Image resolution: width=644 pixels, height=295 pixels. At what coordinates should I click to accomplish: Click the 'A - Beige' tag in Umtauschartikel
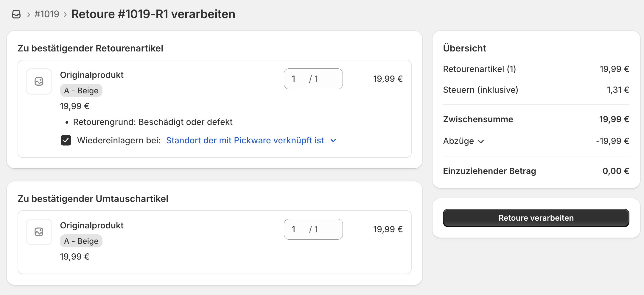(81, 241)
